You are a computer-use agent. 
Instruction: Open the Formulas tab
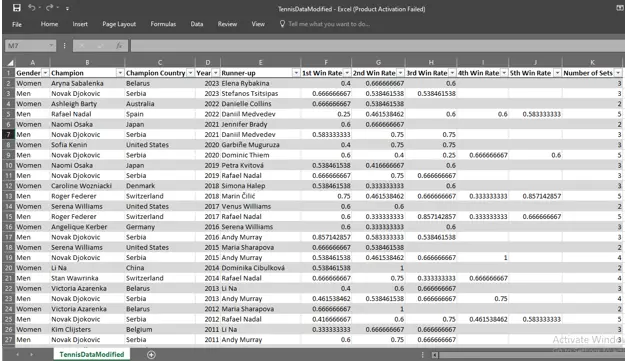pyautogui.click(x=163, y=24)
